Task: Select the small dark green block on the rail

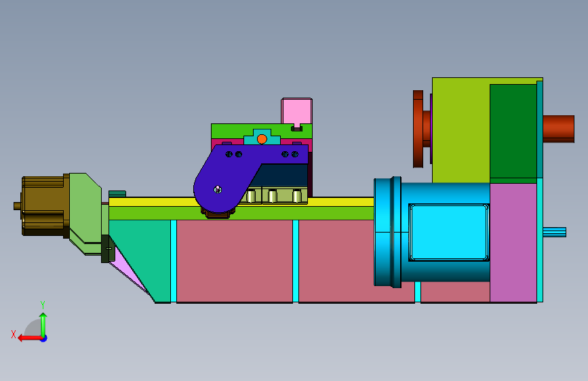Action: point(117,194)
